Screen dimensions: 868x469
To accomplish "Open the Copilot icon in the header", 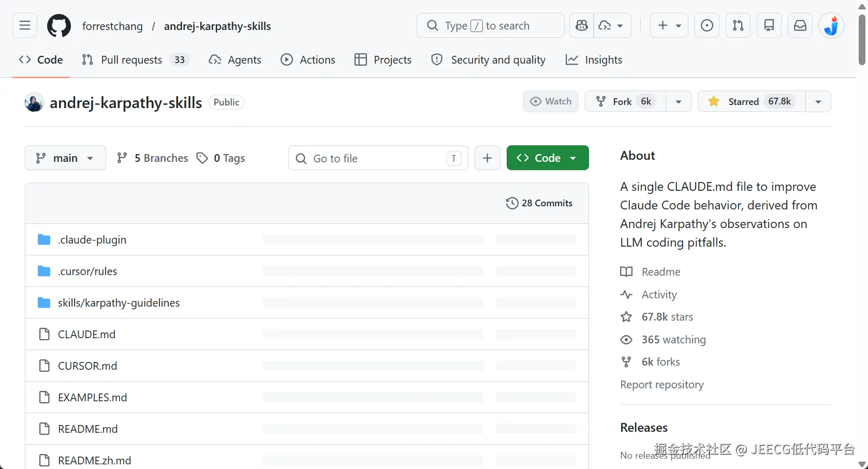I will [581, 25].
